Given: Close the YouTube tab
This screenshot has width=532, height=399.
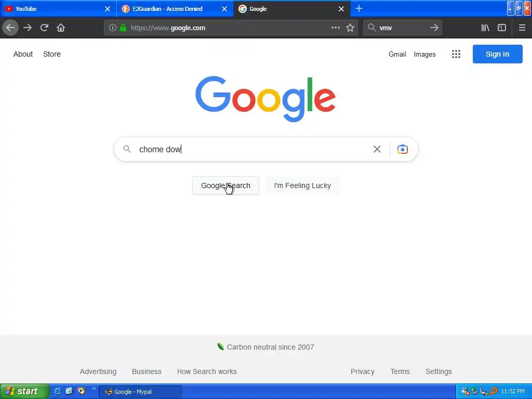Looking at the screenshot, I should (x=108, y=9).
